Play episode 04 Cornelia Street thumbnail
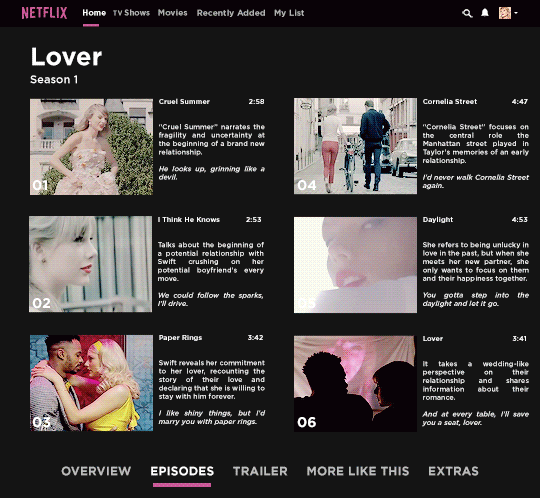 [x=355, y=146]
